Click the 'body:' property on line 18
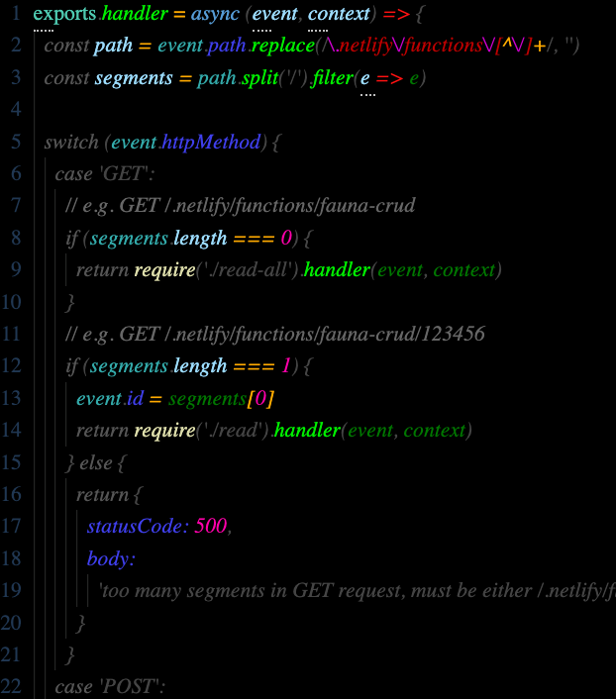Viewport: 616px width, 699px height. (111, 559)
